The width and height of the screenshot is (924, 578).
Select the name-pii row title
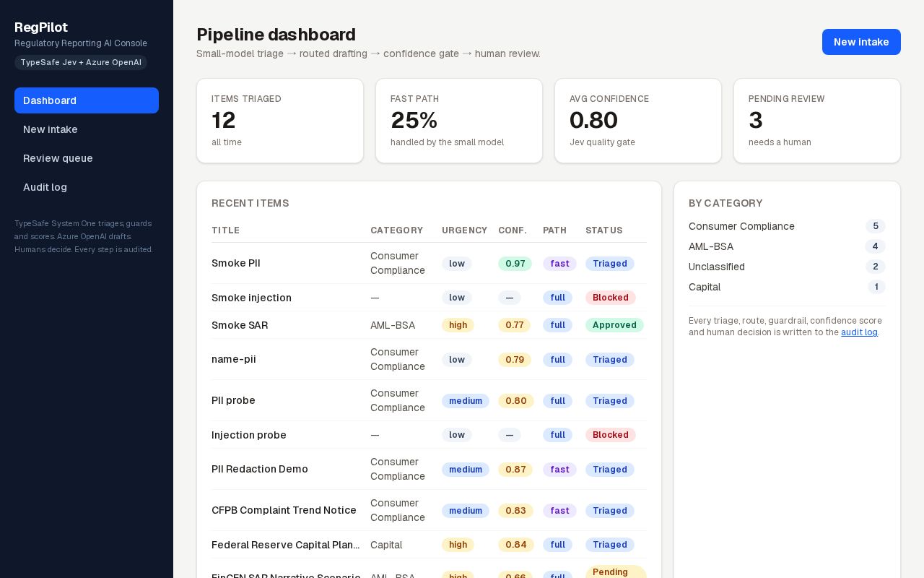pos(234,359)
